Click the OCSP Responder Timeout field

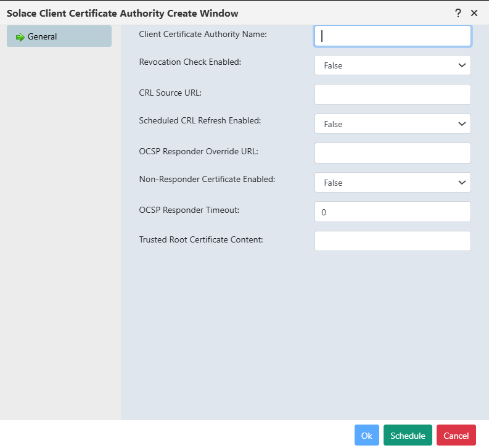pos(393,212)
